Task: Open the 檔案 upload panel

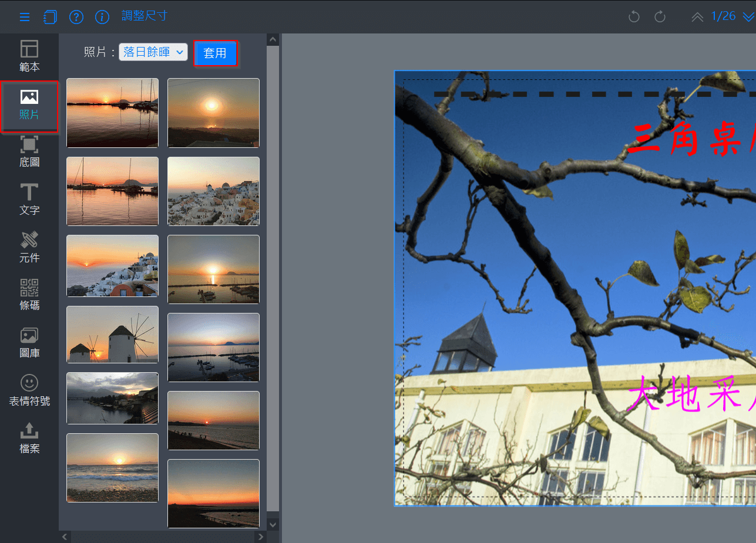Action: coord(29,438)
